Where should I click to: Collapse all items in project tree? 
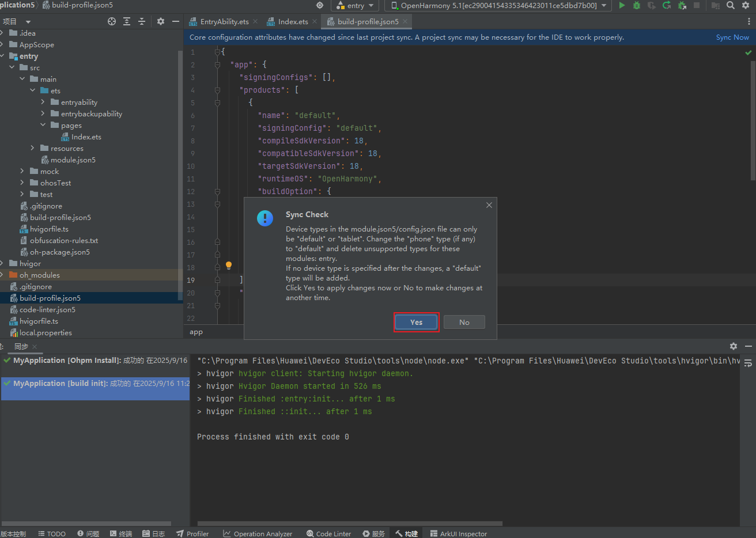click(142, 21)
